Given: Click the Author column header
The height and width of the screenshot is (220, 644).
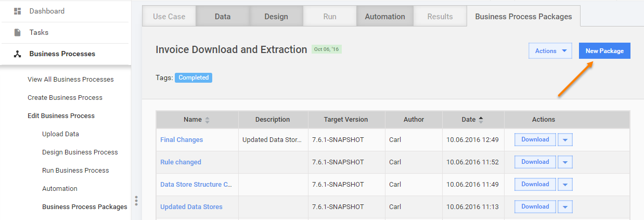Looking at the screenshot, I should pyautogui.click(x=414, y=120).
